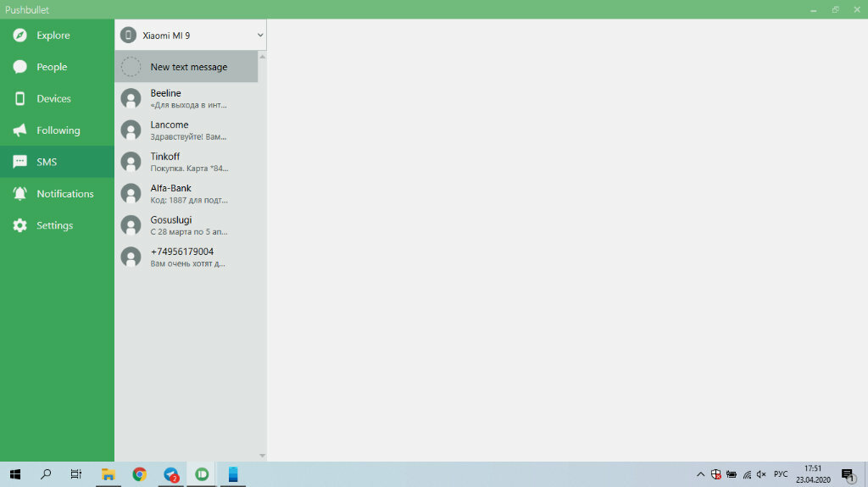The width and height of the screenshot is (868, 487).
Task: Open the Beeline conversation
Action: pyautogui.click(x=186, y=98)
